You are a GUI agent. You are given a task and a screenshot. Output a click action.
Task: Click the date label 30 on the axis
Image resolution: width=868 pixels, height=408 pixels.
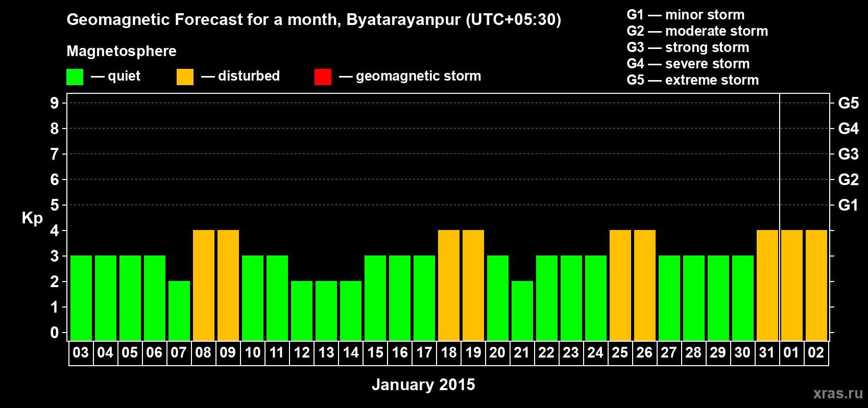pyautogui.click(x=742, y=352)
